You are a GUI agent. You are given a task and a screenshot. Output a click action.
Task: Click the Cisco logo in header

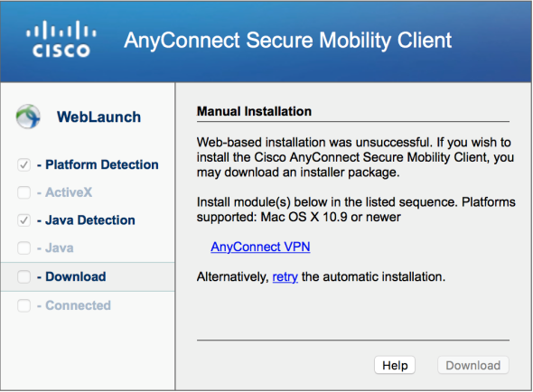click(x=61, y=39)
